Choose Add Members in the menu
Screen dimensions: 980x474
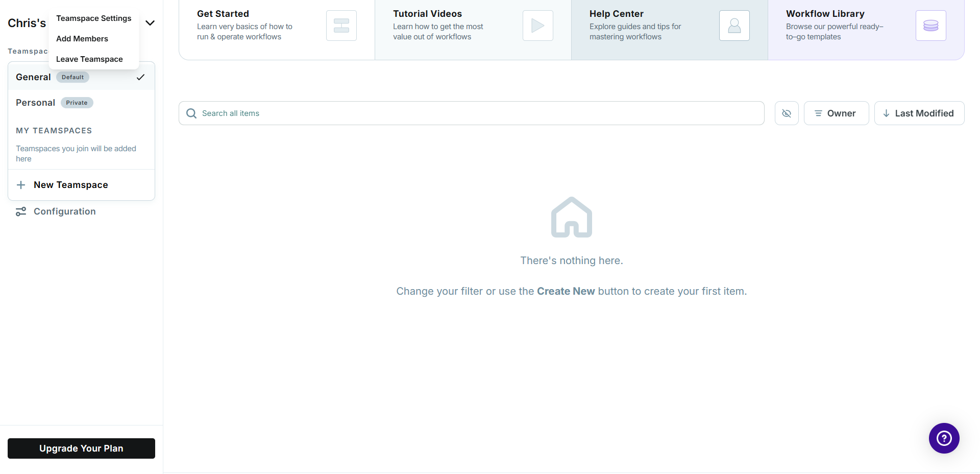click(82, 39)
